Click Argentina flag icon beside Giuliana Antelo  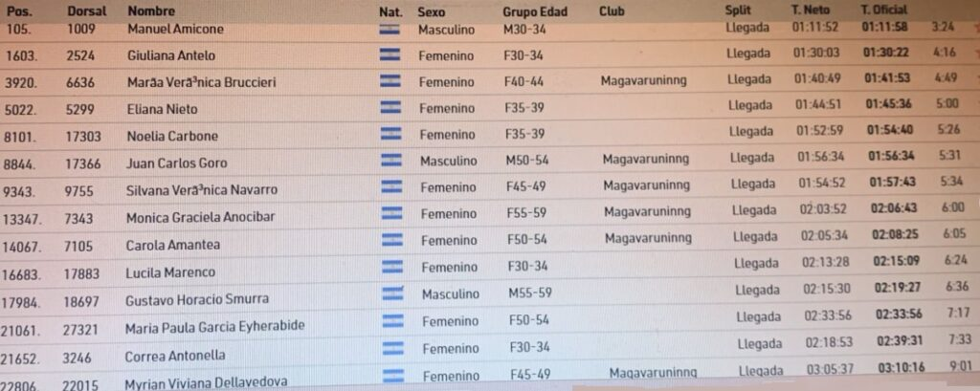tap(390, 54)
